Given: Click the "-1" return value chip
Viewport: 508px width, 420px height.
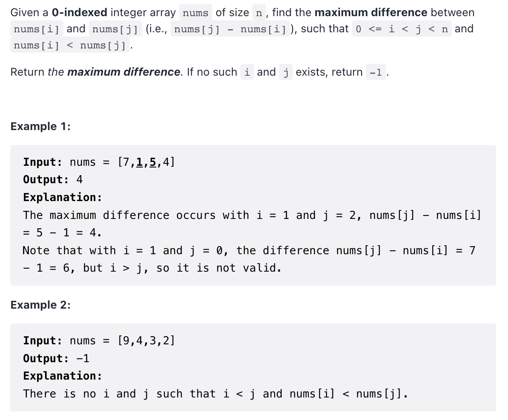Looking at the screenshot, I should pos(376,72).
